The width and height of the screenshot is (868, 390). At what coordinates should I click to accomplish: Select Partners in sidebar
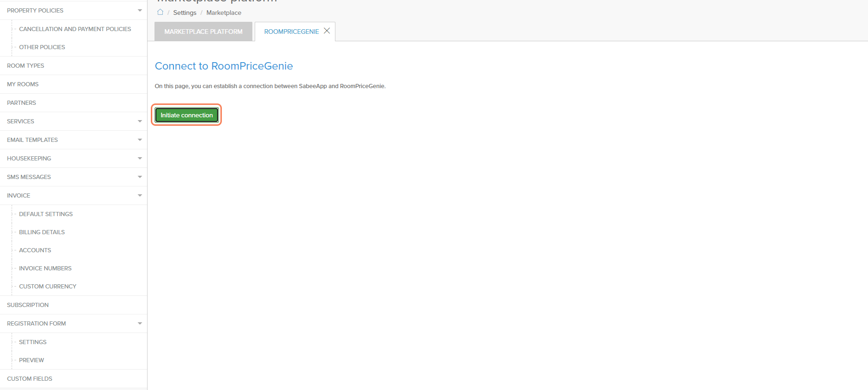pos(21,102)
